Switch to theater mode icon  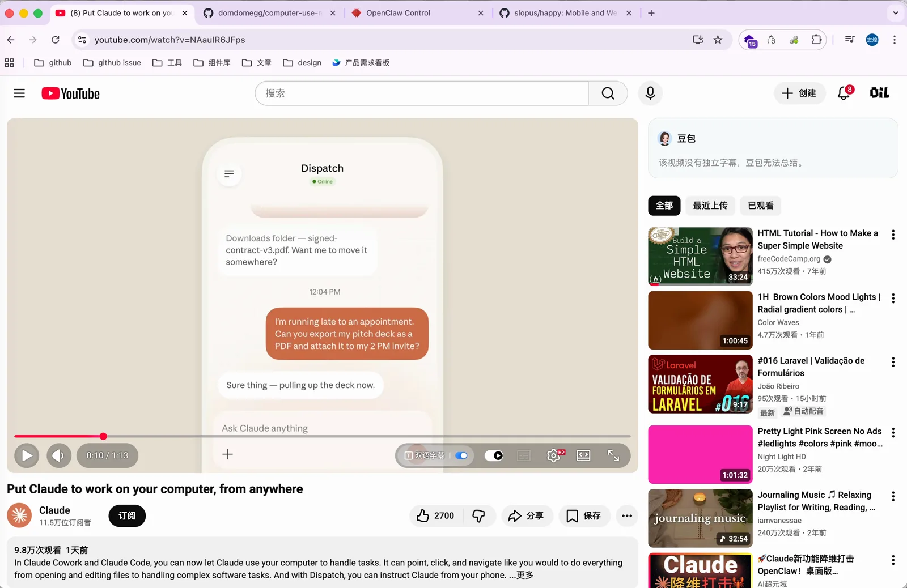point(583,455)
